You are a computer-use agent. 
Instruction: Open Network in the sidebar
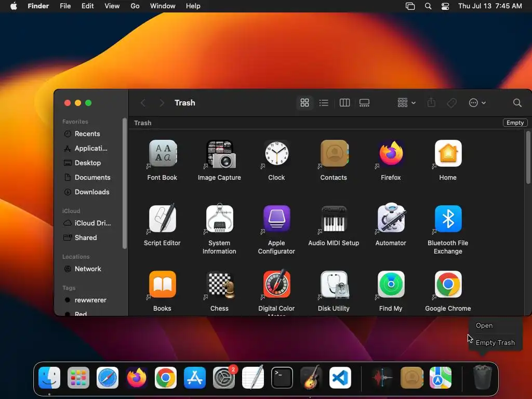click(x=88, y=269)
